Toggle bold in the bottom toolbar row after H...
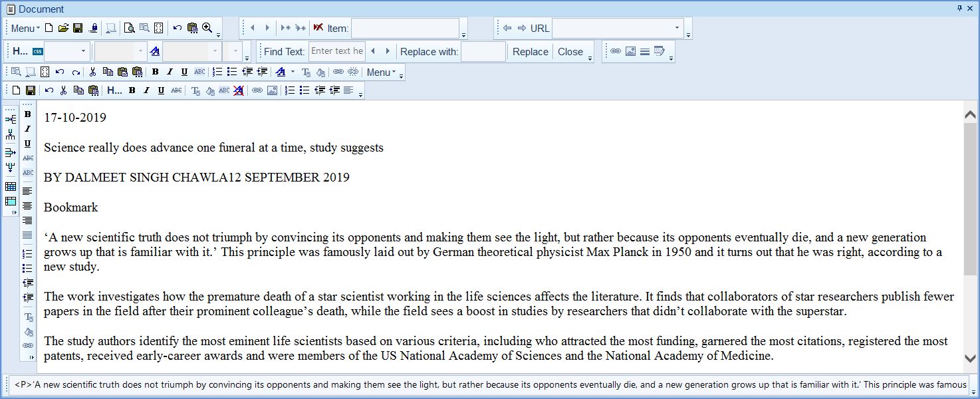The height and width of the screenshot is (399, 980). click(132, 90)
